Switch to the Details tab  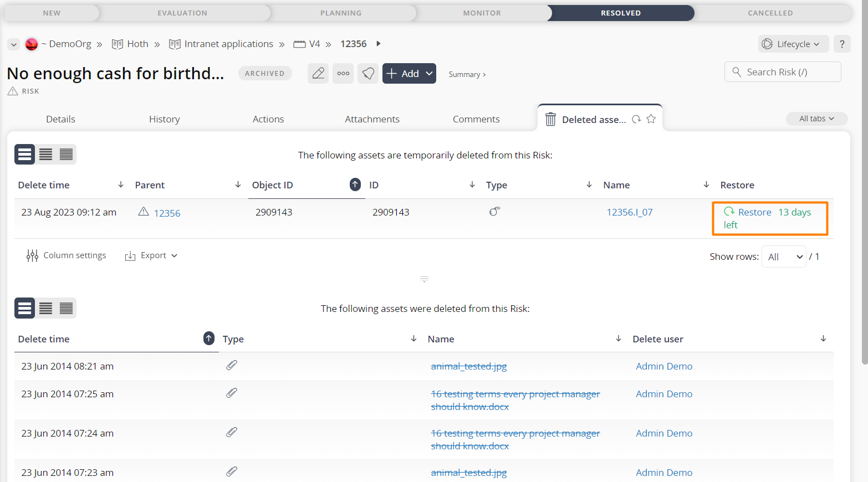click(x=60, y=119)
